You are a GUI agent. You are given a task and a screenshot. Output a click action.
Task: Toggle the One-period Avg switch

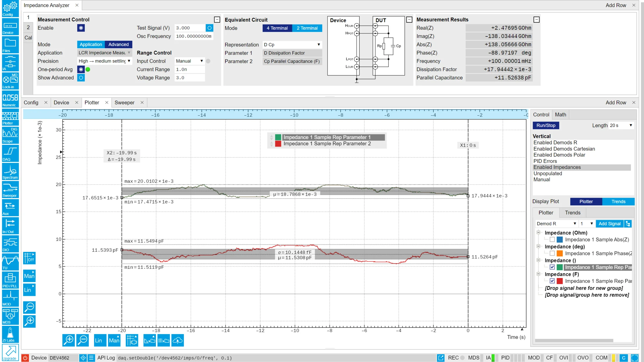point(81,69)
